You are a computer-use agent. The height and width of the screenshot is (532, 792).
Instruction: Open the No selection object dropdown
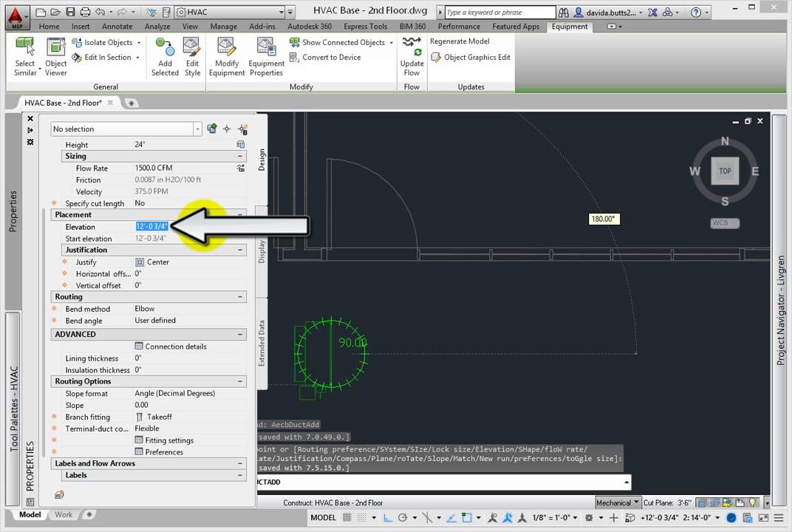197,129
